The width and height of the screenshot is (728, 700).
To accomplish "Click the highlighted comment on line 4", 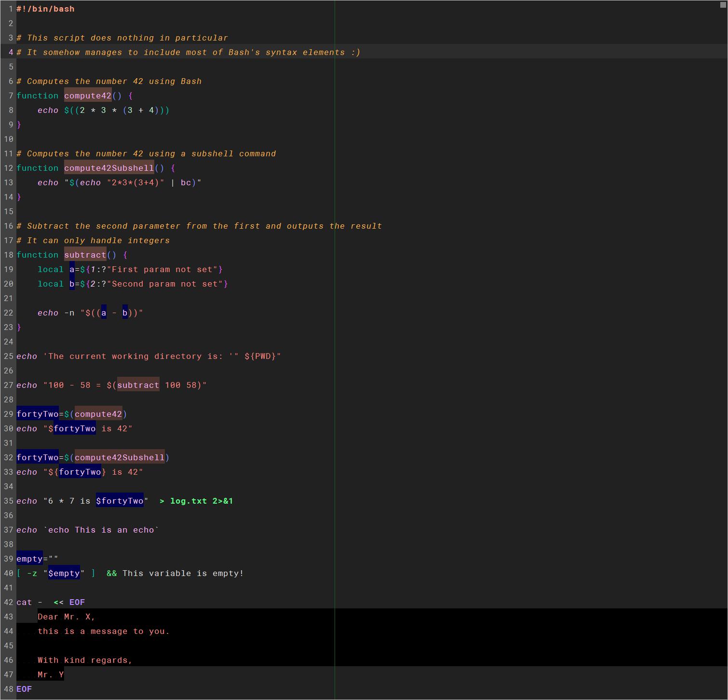I will tap(188, 52).
